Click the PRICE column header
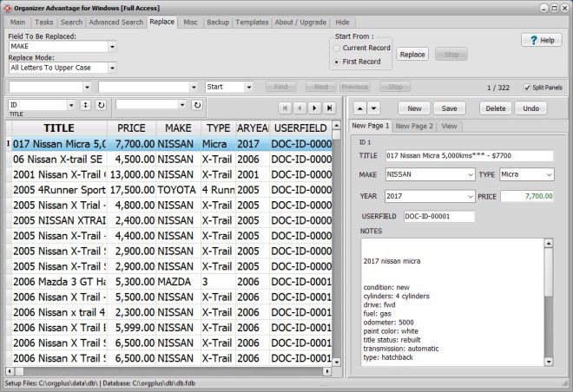This screenshot has width=573, height=392. (131, 128)
